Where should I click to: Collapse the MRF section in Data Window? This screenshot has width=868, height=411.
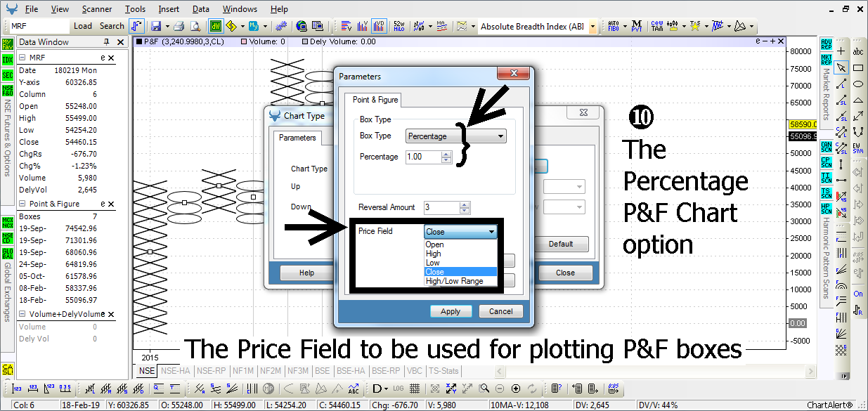tap(22, 58)
